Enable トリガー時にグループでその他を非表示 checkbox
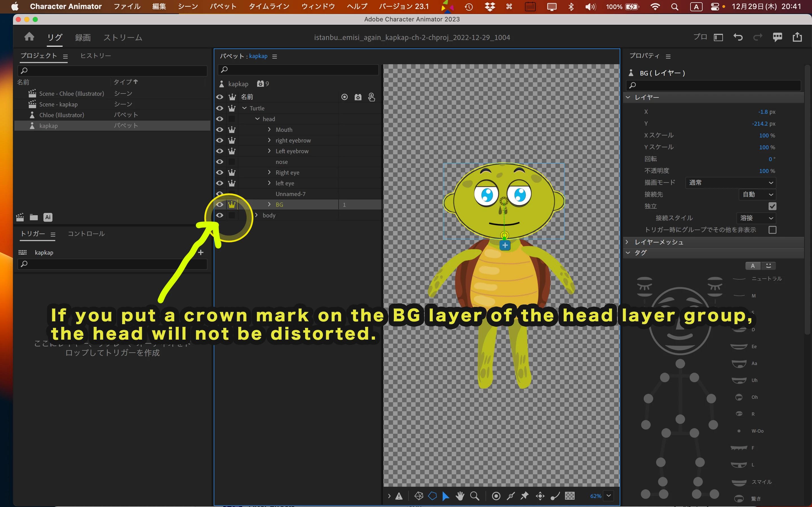Viewport: 812px width, 507px height. point(772,230)
